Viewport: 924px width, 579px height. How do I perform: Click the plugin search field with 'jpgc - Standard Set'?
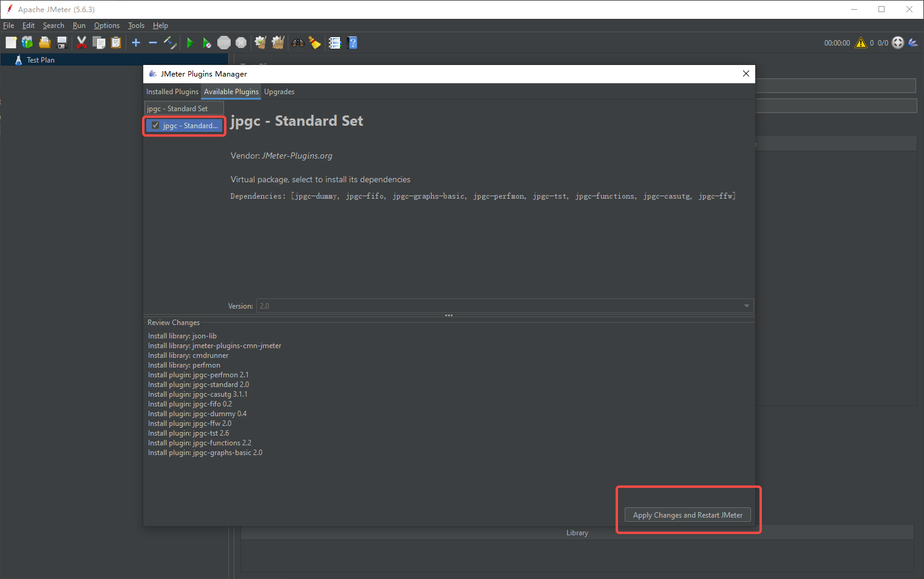pos(184,108)
